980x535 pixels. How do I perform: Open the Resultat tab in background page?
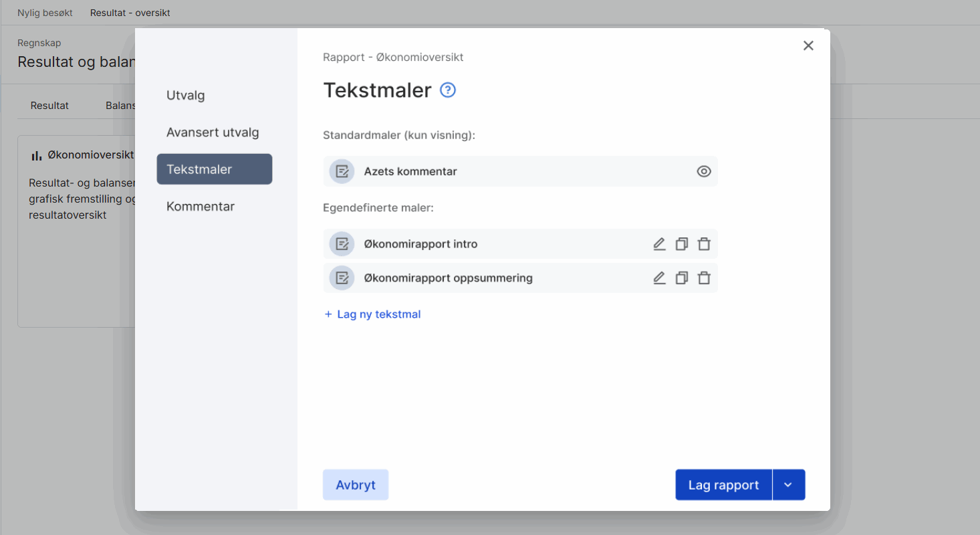tap(49, 105)
